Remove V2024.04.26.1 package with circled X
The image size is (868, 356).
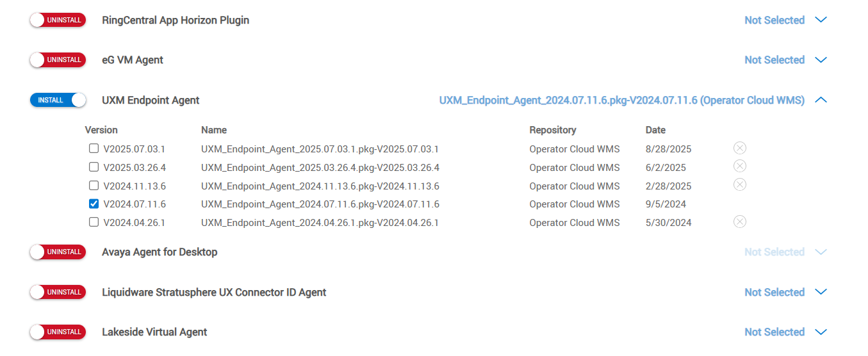click(739, 222)
